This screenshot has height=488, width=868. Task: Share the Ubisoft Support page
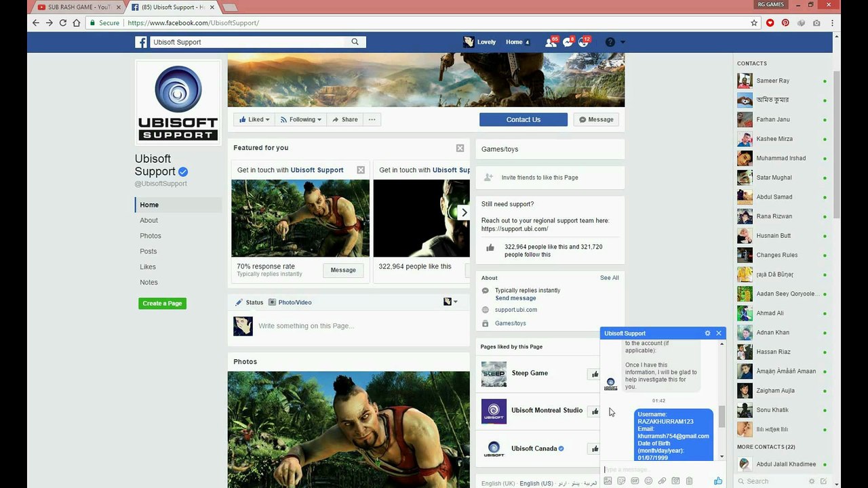point(344,119)
